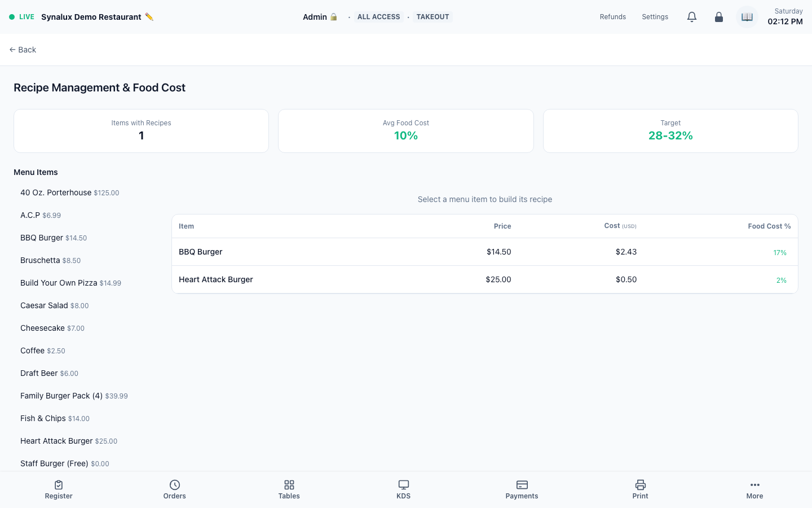Click the Cost (USD) column header
Viewport: 812px width, 508px height.
click(620, 226)
